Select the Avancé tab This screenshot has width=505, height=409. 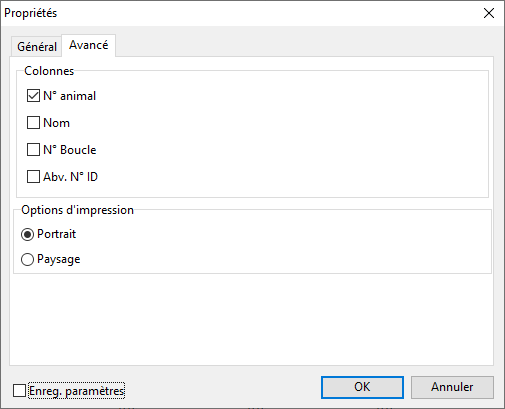tap(89, 45)
